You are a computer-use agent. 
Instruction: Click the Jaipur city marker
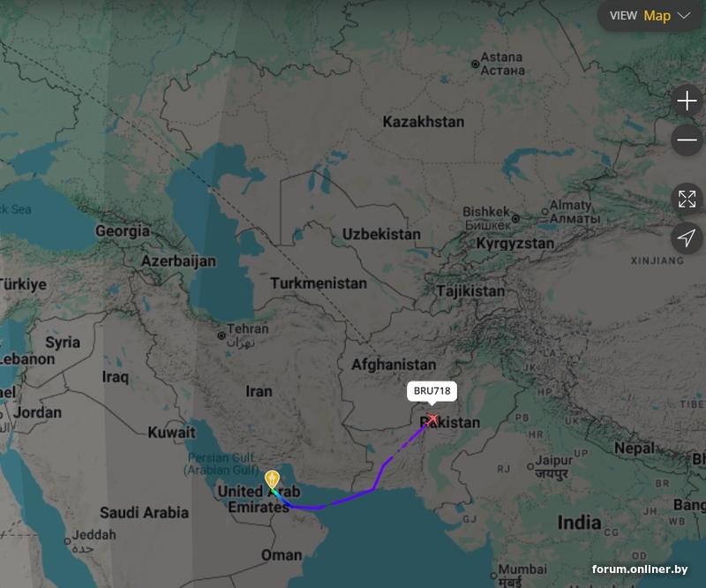coord(530,467)
